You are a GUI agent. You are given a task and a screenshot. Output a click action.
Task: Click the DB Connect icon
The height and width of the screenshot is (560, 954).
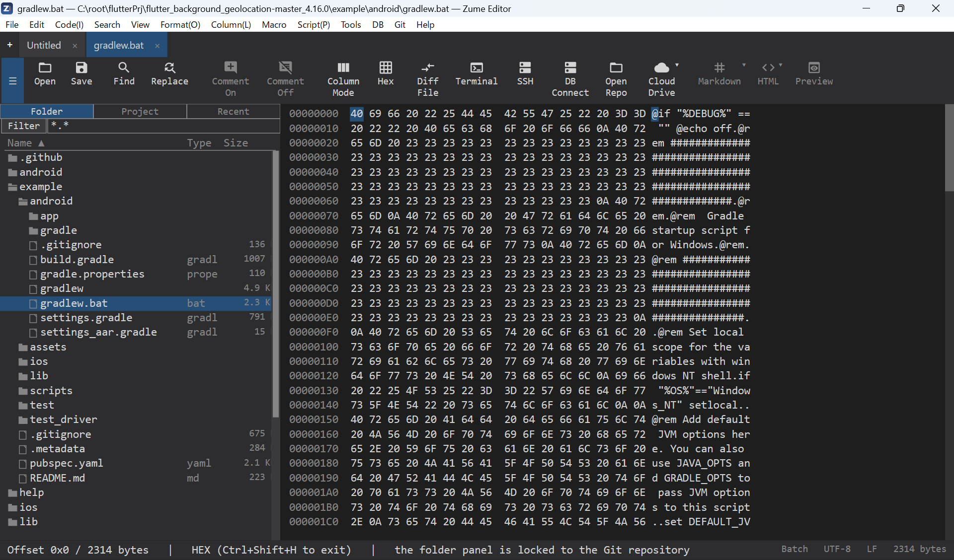(x=570, y=79)
